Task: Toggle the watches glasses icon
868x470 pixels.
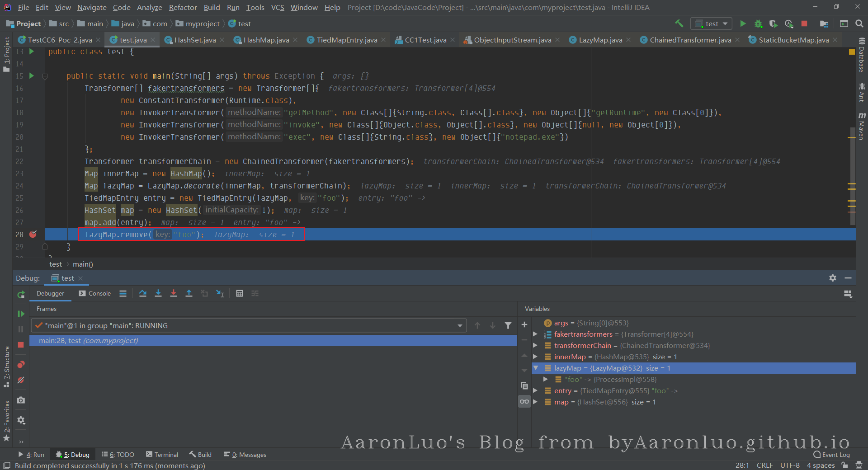Action: [524, 401]
